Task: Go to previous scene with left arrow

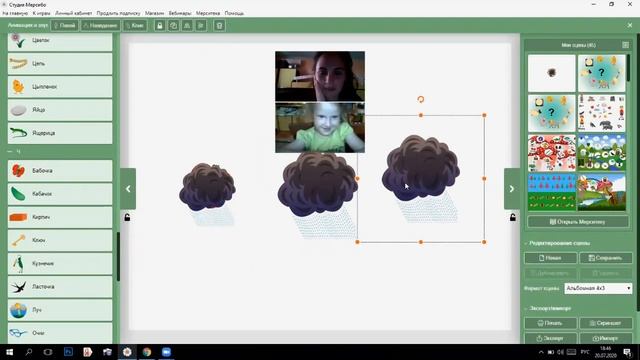Action: [128, 189]
